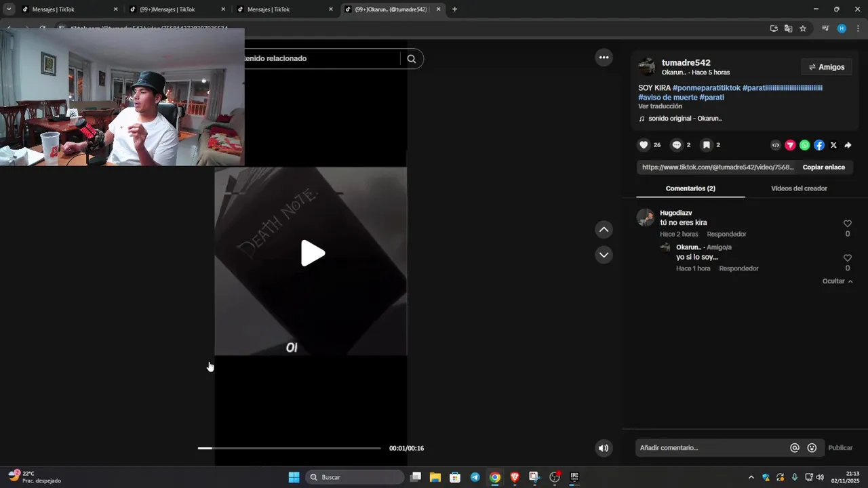The height and width of the screenshot is (488, 868).
Task: Switch to third Mensajes TikTok tab
Action: pyautogui.click(x=285, y=9)
